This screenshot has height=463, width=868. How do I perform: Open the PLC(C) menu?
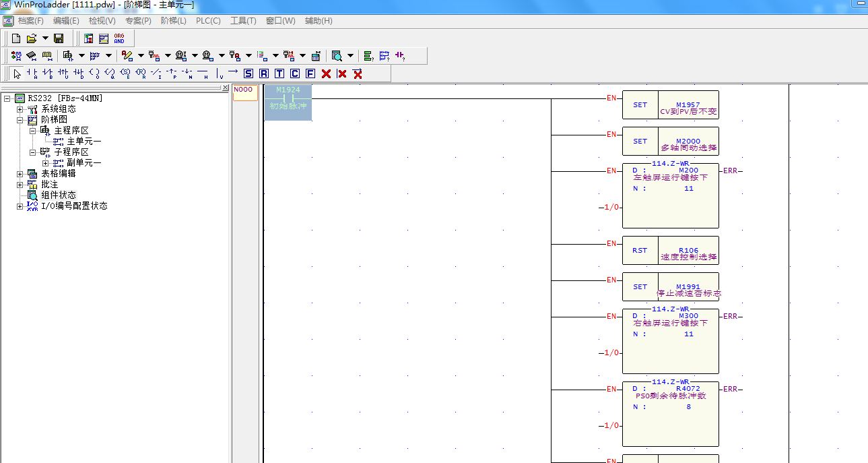208,21
